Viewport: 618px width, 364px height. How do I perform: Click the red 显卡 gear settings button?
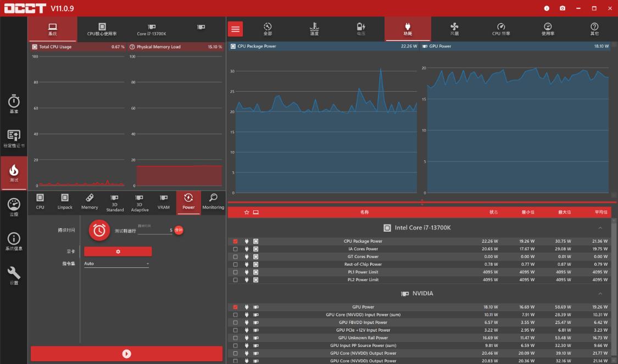click(x=118, y=251)
